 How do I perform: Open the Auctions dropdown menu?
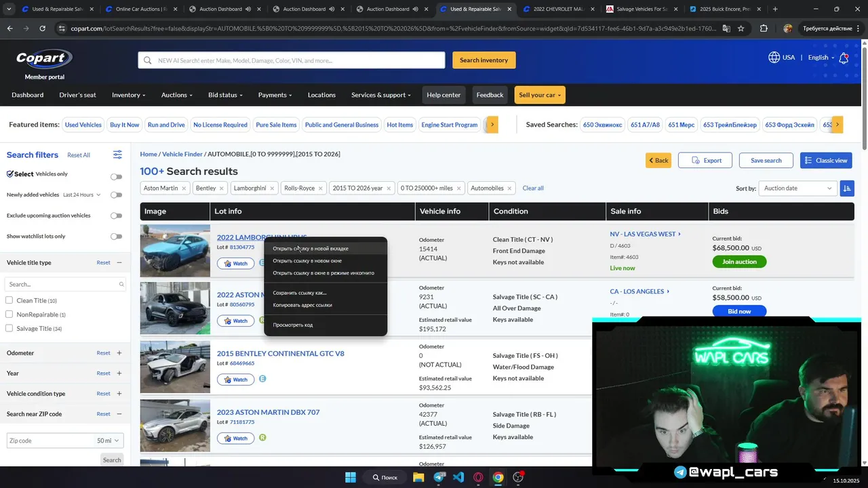click(x=177, y=95)
